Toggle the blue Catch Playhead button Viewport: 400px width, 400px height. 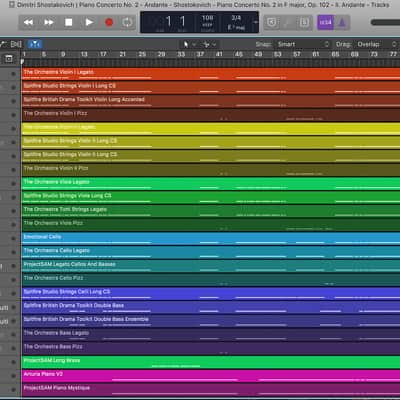coord(35,44)
